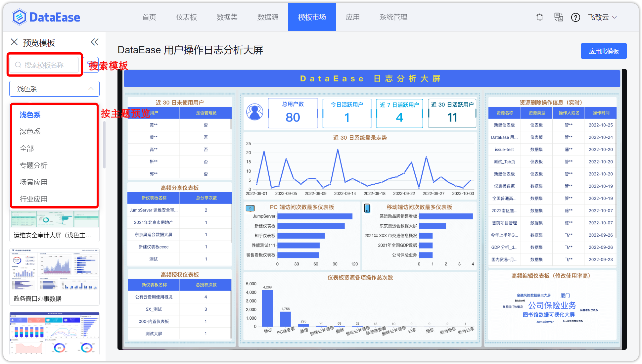Collapse the 浅色系 theme dropdown
Screen dimensions: 642x364
click(54, 89)
